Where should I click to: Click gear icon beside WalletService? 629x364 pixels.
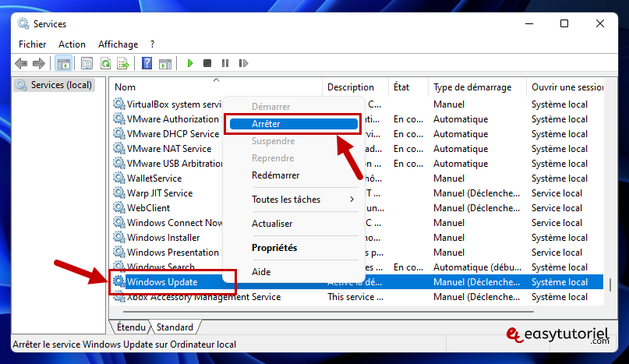pos(118,178)
